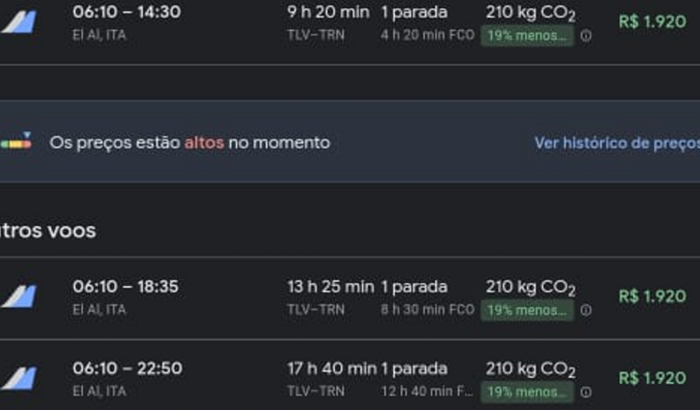
Task: Open emissions info icon on the 17 h 40 min flight
Action: coord(586,392)
